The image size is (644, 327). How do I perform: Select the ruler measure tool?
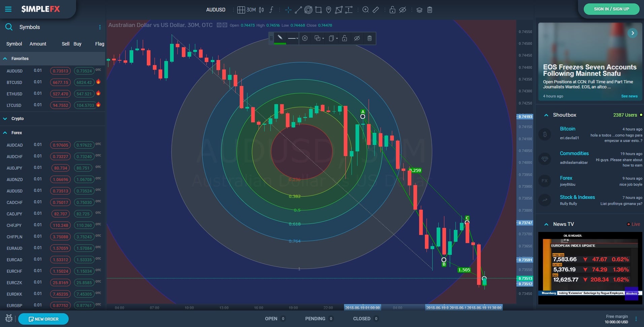(x=376, y=10)
